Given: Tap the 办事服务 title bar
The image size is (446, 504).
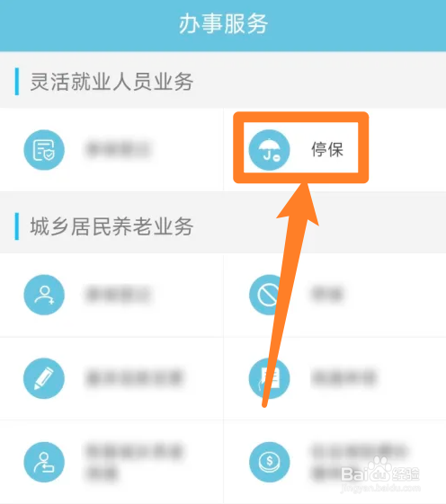Looking at the screenshot, I should [223, 24].
